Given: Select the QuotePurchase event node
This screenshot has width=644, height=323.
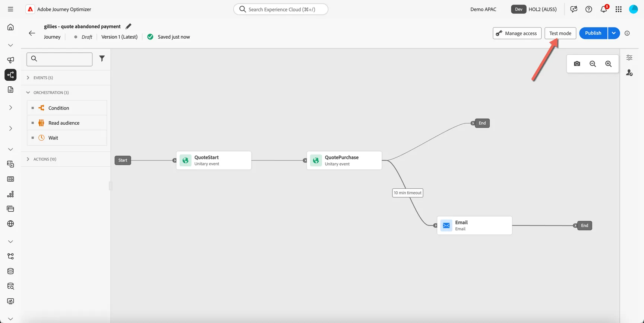Looking at the screenshot, I should tap(344, 160).
